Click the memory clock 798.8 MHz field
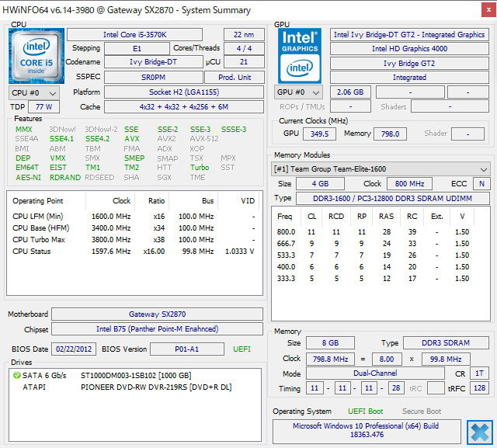Image resolution: width=497 pixels, height=448 pixels. (330, 359)
